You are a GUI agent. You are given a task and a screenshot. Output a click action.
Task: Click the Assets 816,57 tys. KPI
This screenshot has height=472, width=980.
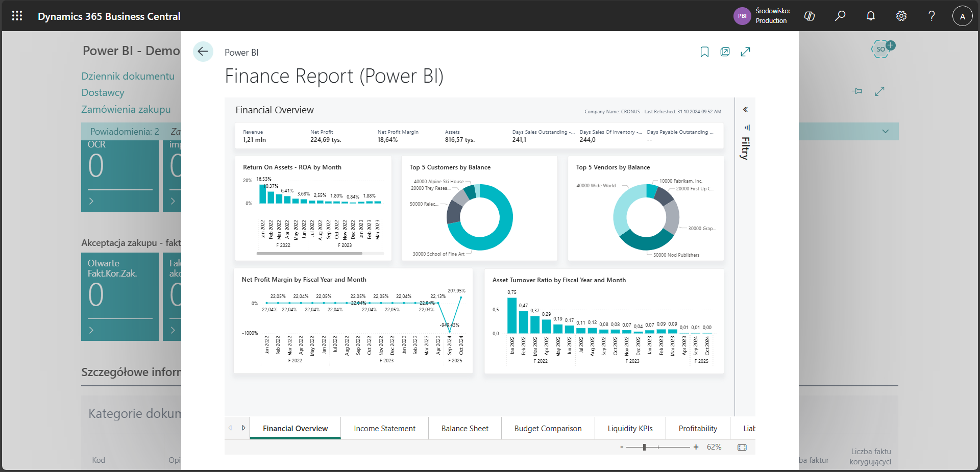460,136
